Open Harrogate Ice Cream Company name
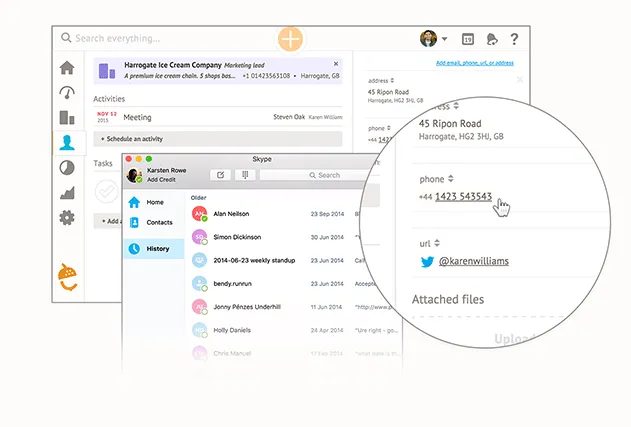This screenshot has height=427, width=631. click(173, 65)
